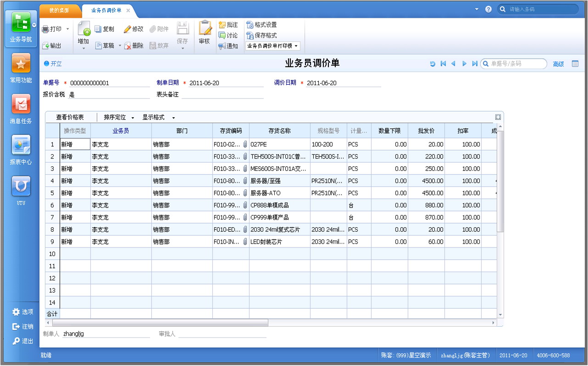This screenshot has height=366, width=588.
Task: Click the 修改 edit pencil button
Action: tap(133, 29)
